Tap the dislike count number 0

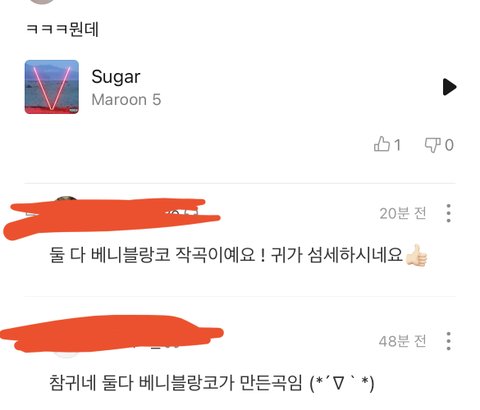(449, 145)
